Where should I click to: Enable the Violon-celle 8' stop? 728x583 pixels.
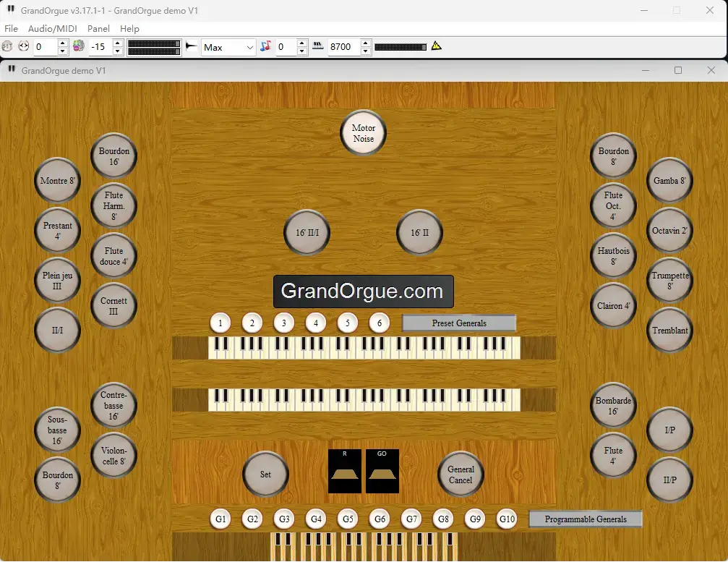click(x=114, y=456)
